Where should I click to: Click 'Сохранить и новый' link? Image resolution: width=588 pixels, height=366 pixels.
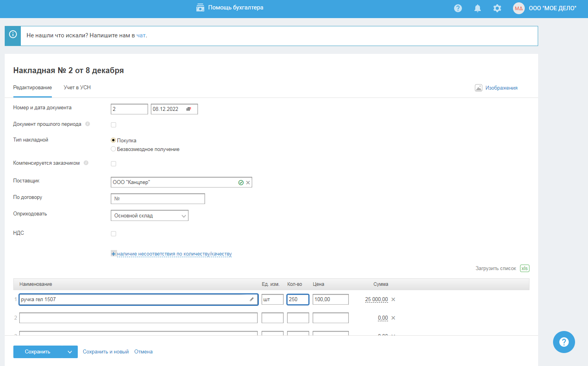[x=106, y=352]
